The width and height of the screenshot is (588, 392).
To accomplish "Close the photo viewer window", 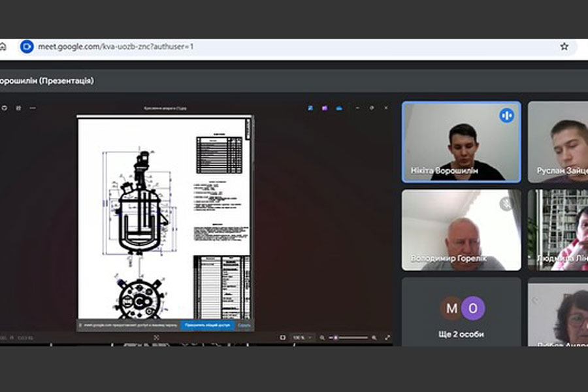I will pyautogui.click(x=386, y=108).
